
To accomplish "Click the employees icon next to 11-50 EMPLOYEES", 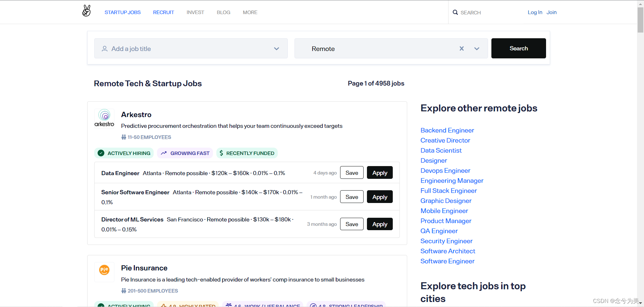I will tap(124, 137).
